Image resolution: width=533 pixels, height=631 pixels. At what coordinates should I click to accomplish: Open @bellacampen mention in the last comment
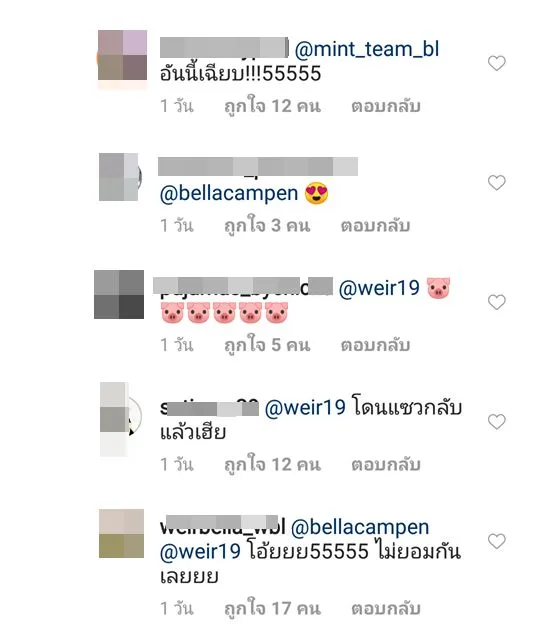click(360, 528)
